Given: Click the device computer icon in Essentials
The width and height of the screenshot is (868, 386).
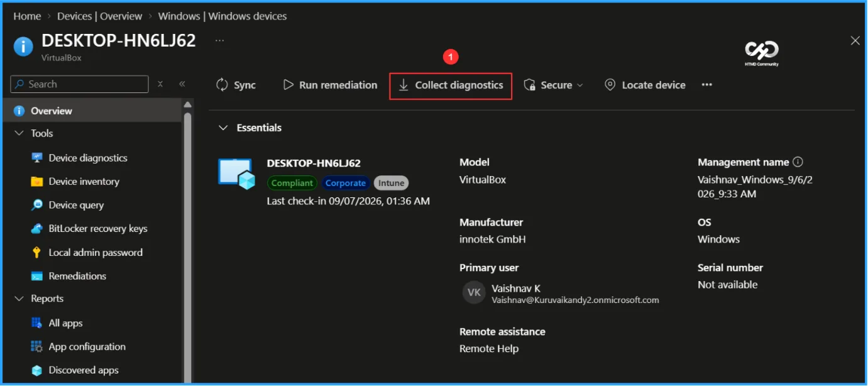Looking at the screenshot, I should tap(236, 174).
